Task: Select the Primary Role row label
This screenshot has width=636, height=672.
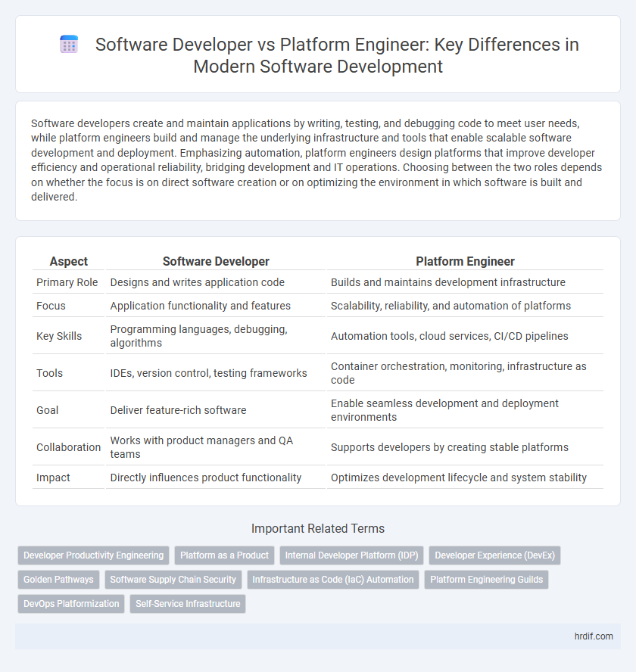Action: coord(69,282)
